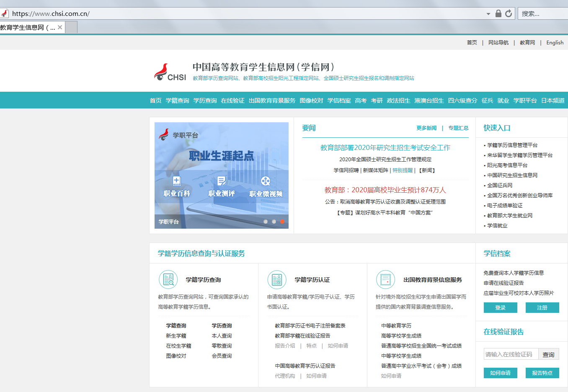Click the 登录 button

pos(500,307)
